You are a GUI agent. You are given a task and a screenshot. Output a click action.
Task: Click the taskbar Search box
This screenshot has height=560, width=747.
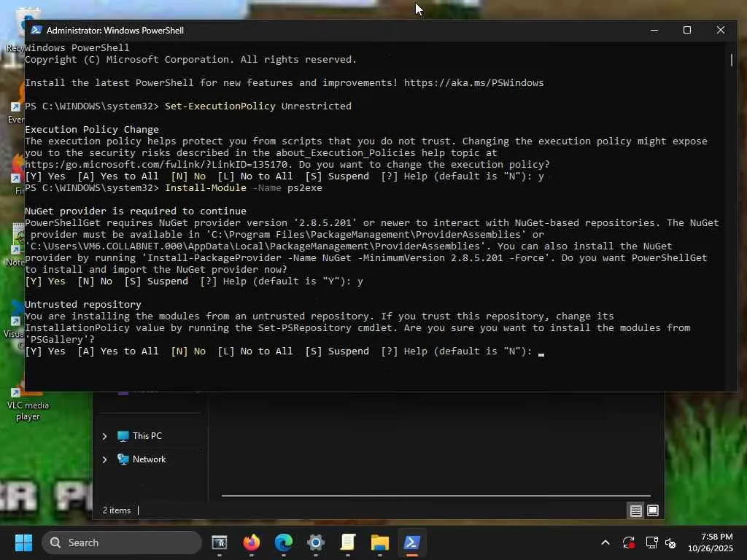coord(122,542)
